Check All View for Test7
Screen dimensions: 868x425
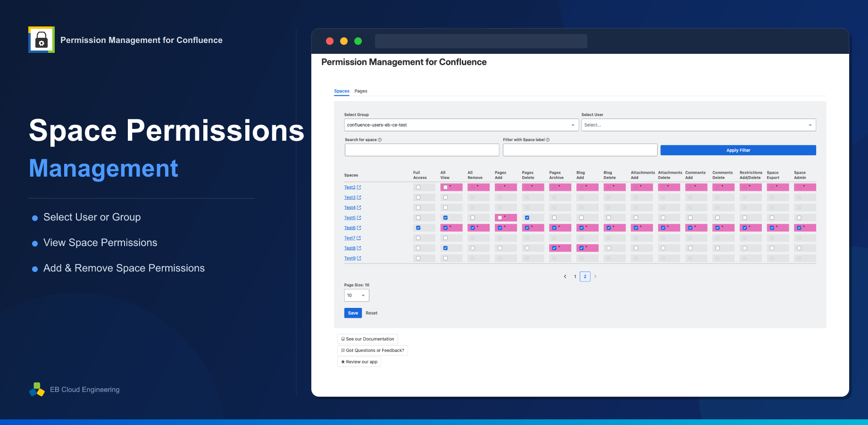point(445,238)
